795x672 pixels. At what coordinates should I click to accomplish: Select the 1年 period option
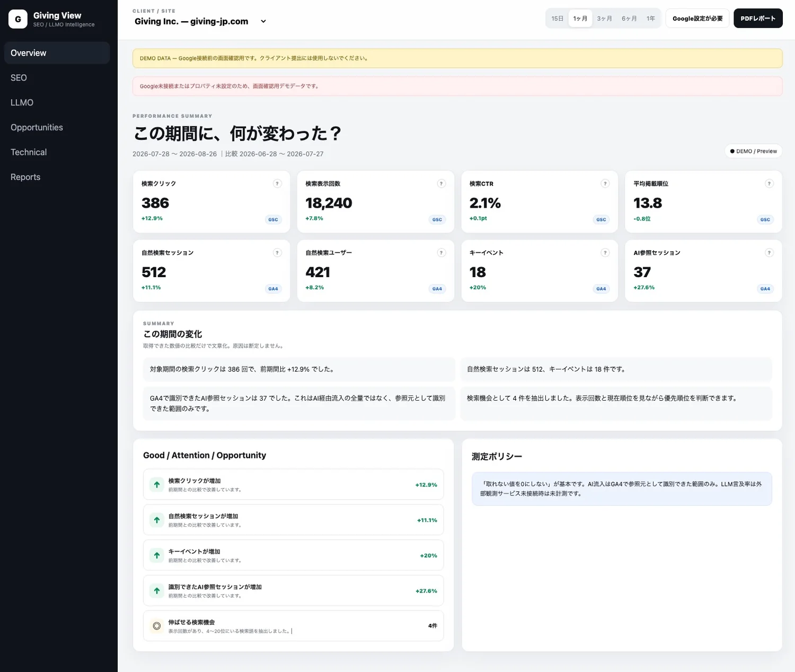point(651,19)
